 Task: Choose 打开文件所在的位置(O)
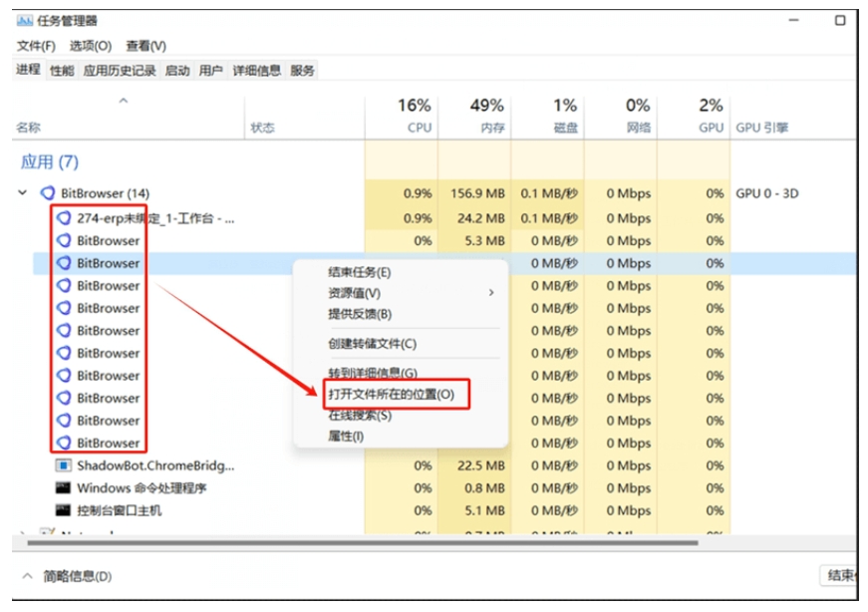tap(392, 394)
